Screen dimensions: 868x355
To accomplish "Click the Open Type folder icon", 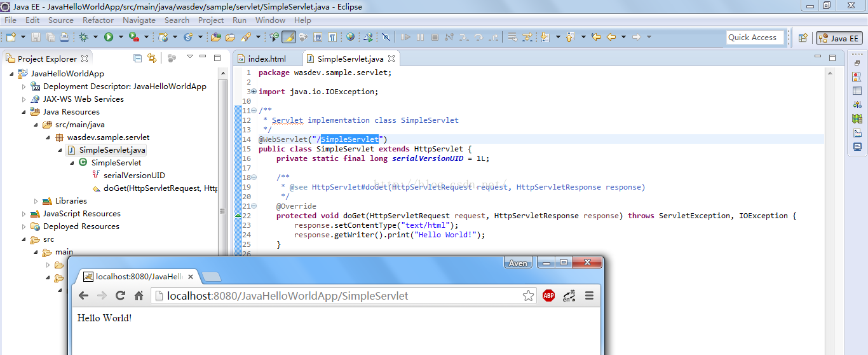I will (x=215, y=37).
